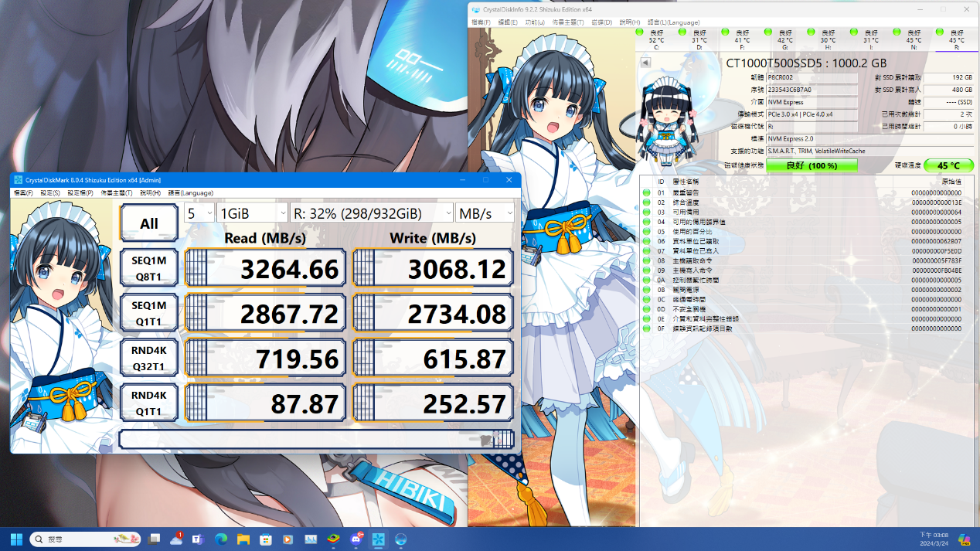
Task: Start the SEQ1M Q1T1 benchmark
Action: pyautogui.click(x=149, y=313)
